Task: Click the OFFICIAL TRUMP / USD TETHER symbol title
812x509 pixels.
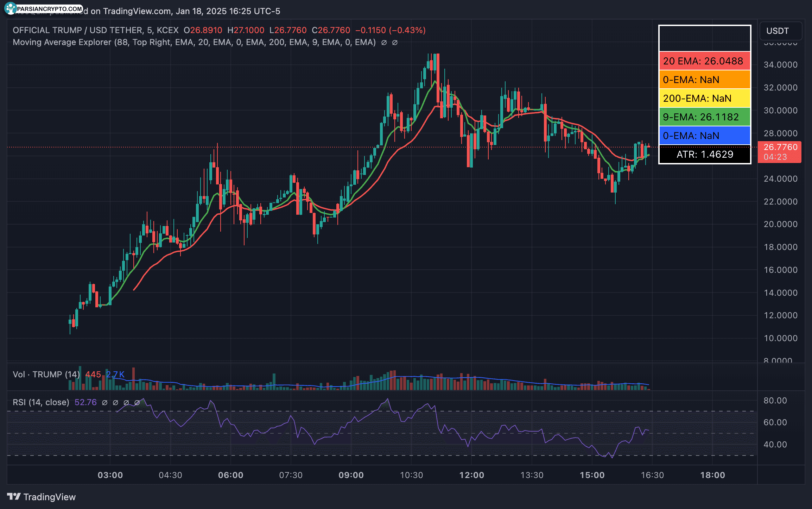Action: coord(96,30)
